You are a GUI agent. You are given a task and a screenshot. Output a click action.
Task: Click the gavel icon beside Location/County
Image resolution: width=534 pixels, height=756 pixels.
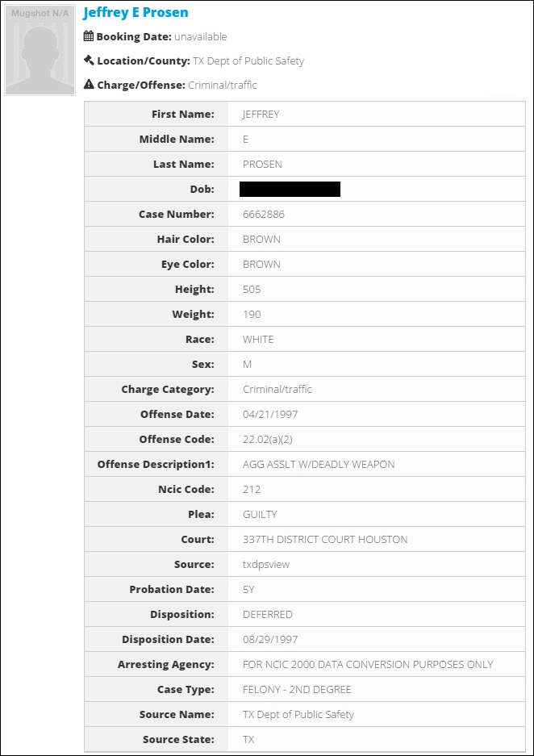coord(88,61)
